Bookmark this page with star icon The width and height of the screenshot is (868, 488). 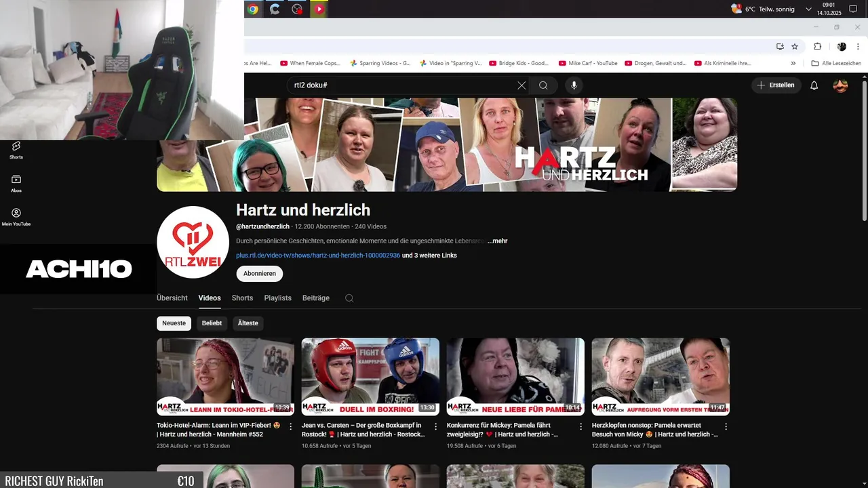(x=795, y=46)
